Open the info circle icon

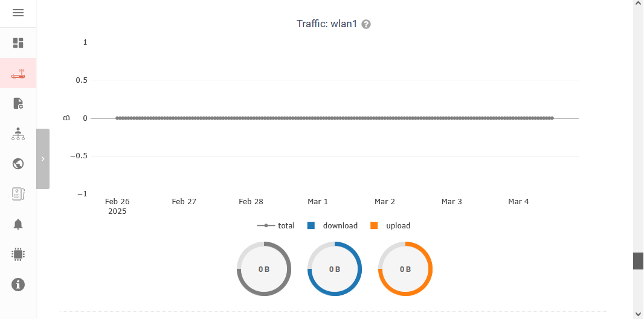click(x=18, y=285)
